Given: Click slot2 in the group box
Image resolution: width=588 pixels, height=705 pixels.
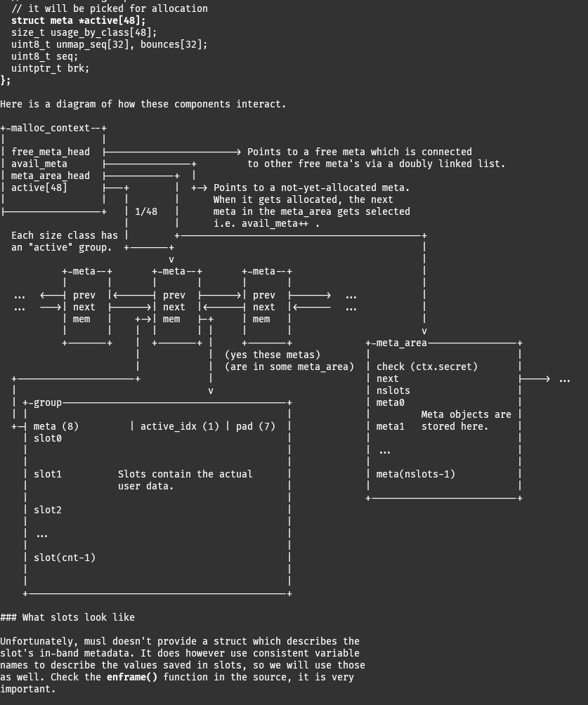Looking at the screenshot, I should (x=48, y=510).
